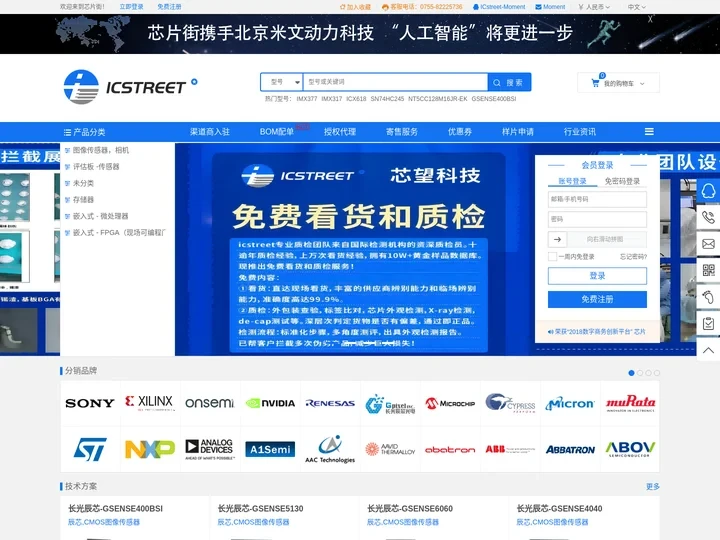The height and width of the screenshot is (540, 720).
Task: Click 立即登录 link in top bar
Action: [131, 7]
